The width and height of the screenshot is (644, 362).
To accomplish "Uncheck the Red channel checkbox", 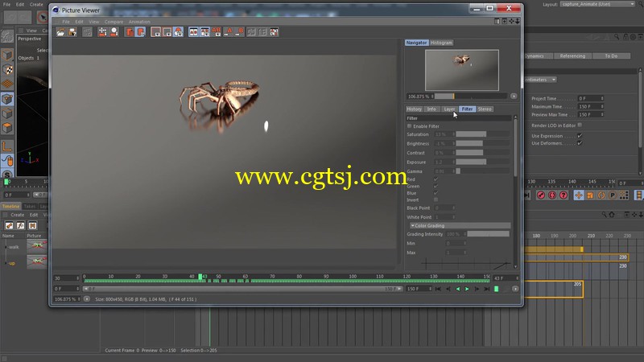I will click(x=436, y=179).
